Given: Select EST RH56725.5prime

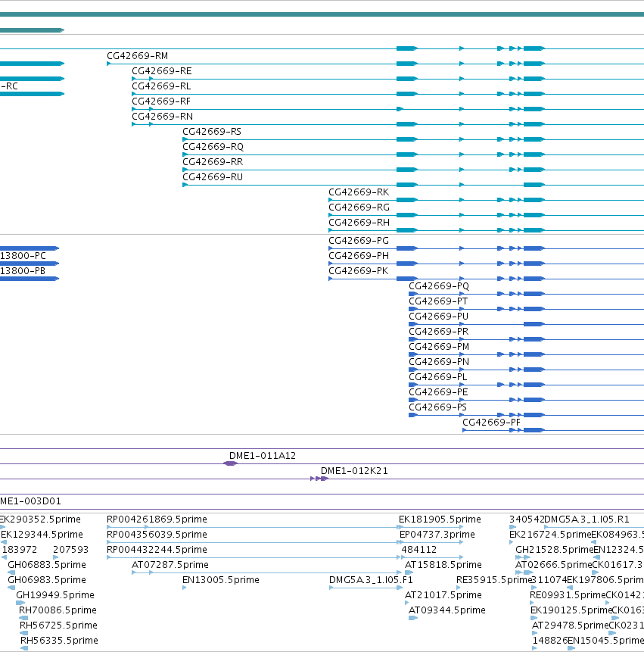Looking at the screenshot, I should tap(58, 625).
